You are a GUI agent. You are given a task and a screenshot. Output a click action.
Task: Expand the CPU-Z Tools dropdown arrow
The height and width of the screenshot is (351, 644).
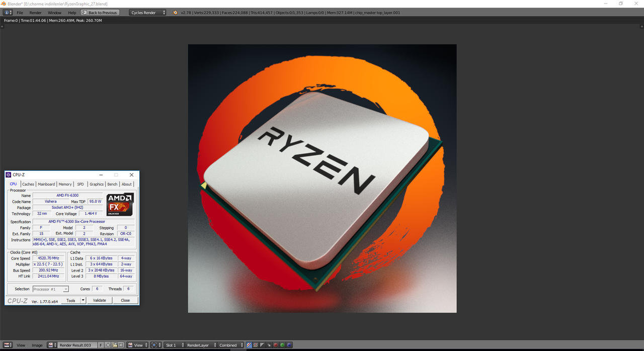coord(83,300)
